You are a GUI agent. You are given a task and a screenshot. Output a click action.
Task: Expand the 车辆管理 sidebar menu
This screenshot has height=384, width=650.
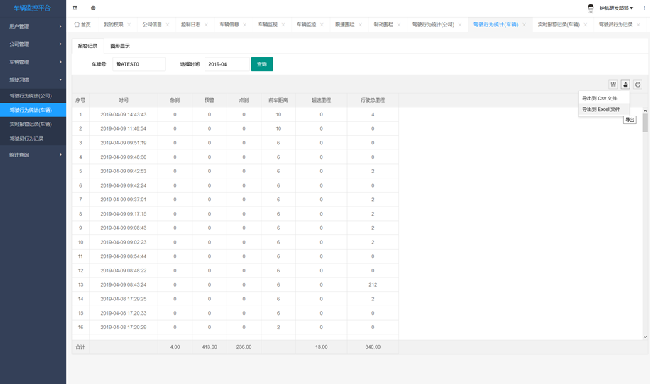coord(33,62)
